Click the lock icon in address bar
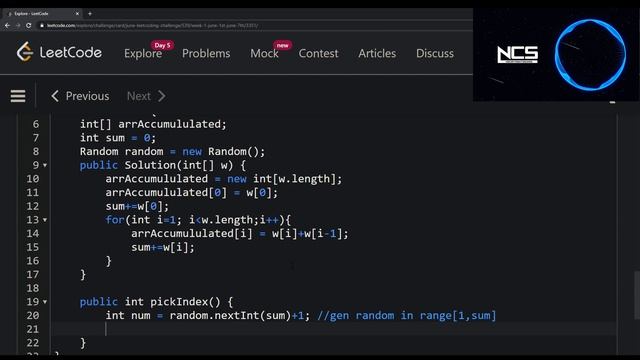This screenshot has height=360, width=640. (42, 25)
